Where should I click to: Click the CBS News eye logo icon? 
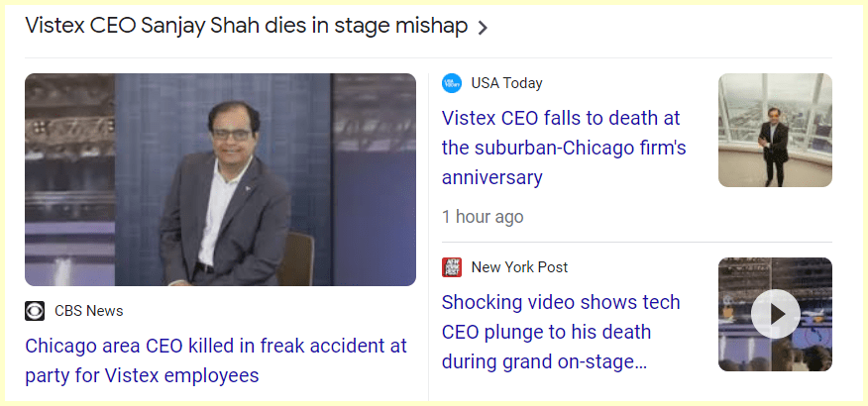coord(35,311)
